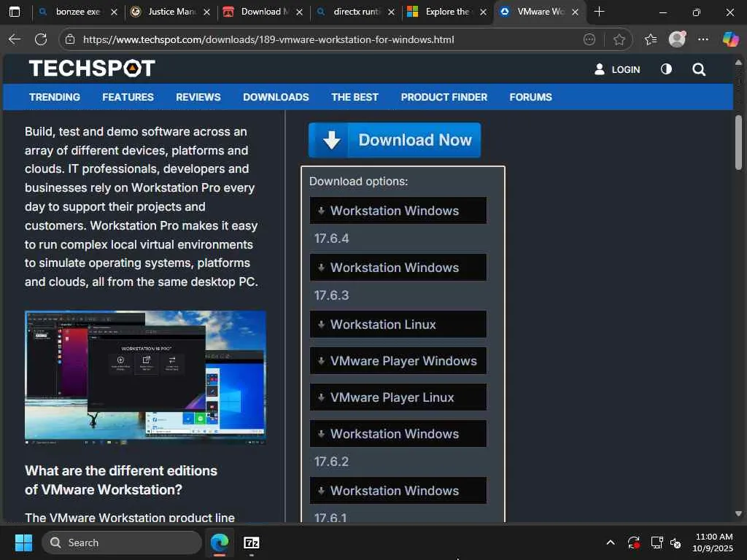Switch to the bonzee exe tab
The height and width of the screenshot is (560, 747).
76,12
